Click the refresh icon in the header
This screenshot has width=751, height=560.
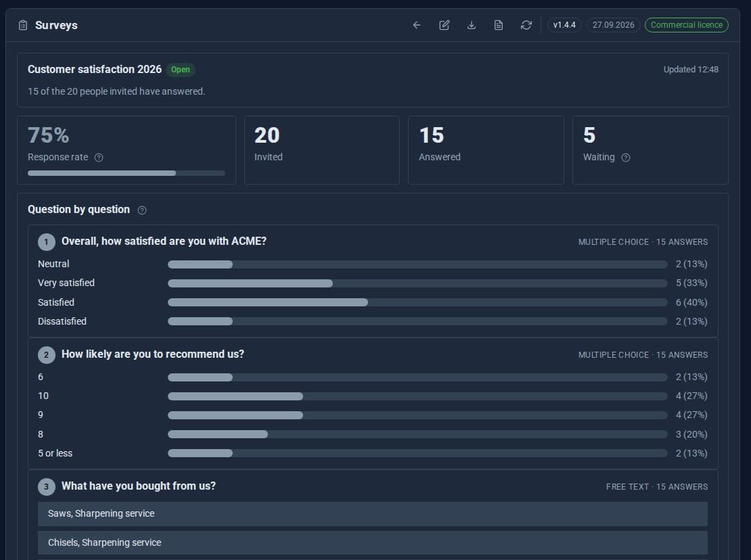[526, 25]
